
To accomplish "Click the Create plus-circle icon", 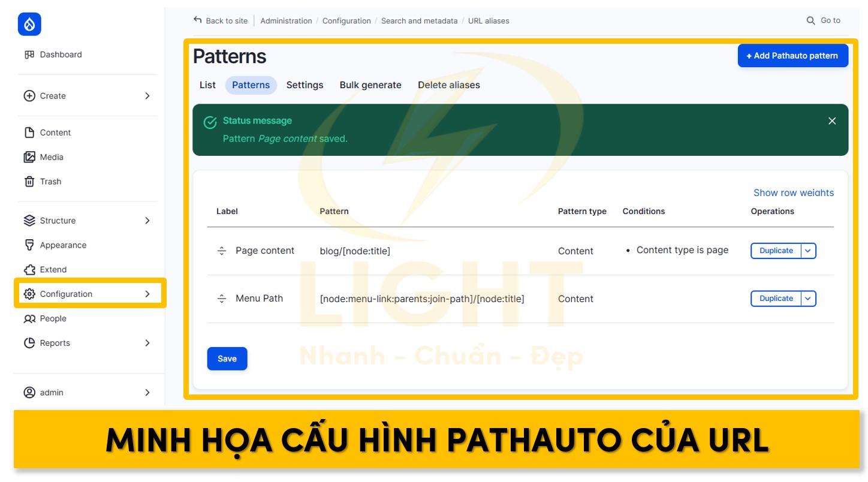I will point(29,96).
